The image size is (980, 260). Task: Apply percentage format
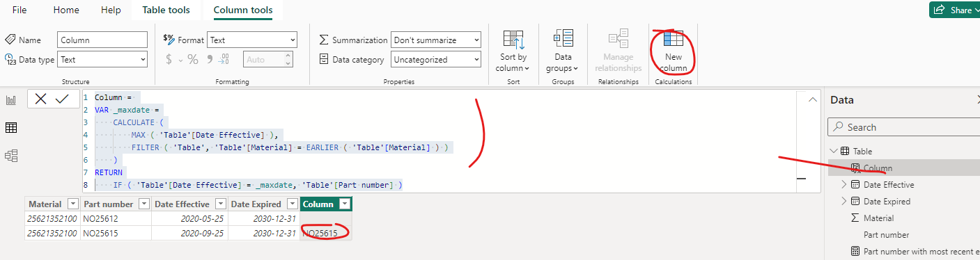tap(193, 60)
